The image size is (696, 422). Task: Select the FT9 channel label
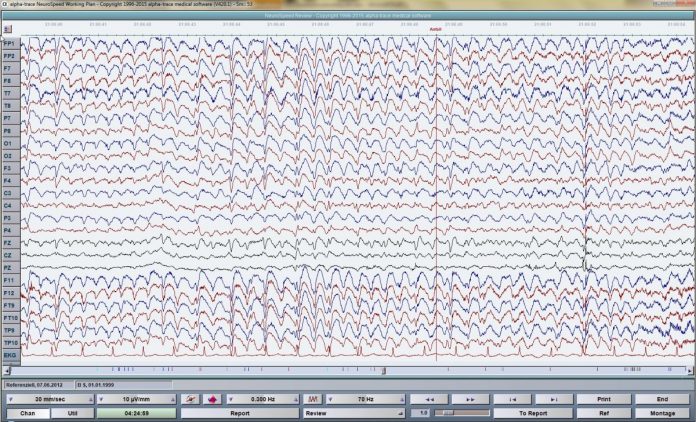(11, 305)
